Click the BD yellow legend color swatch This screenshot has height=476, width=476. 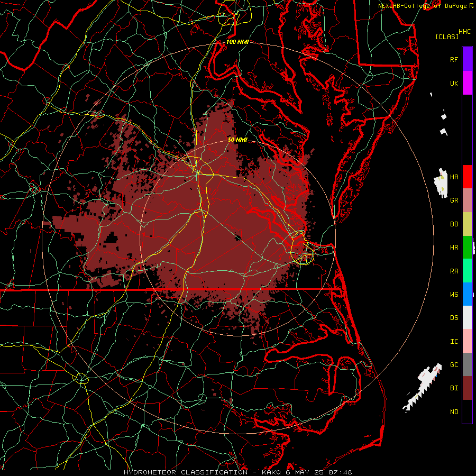pos(467,224)
